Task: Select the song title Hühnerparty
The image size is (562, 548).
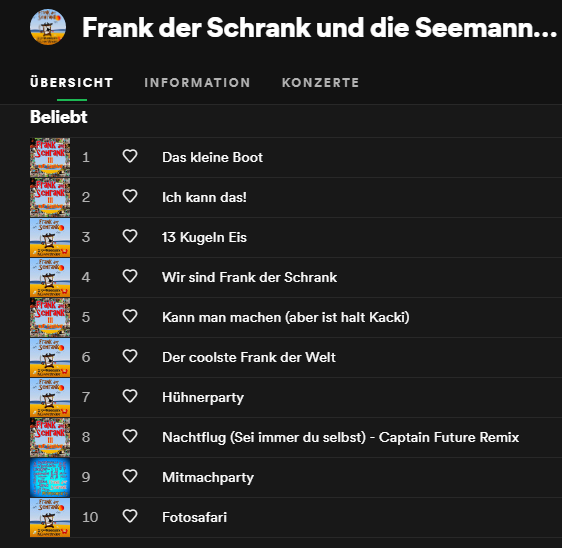Action: click(203, 397)
